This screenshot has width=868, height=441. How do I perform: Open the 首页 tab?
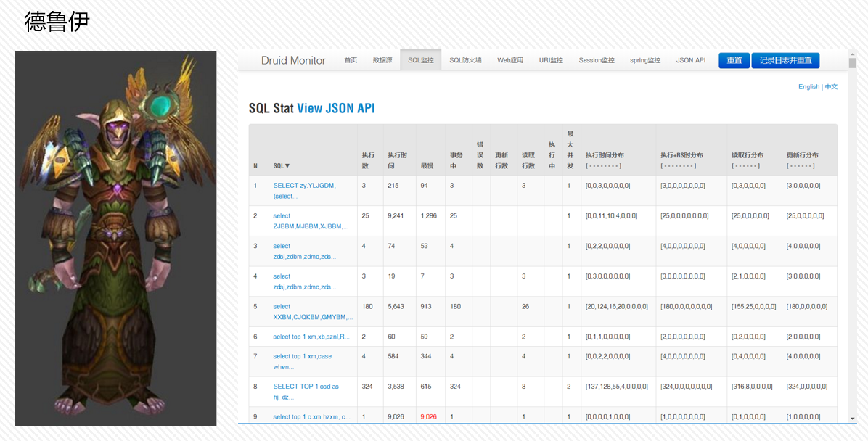(x=351, y=60)
